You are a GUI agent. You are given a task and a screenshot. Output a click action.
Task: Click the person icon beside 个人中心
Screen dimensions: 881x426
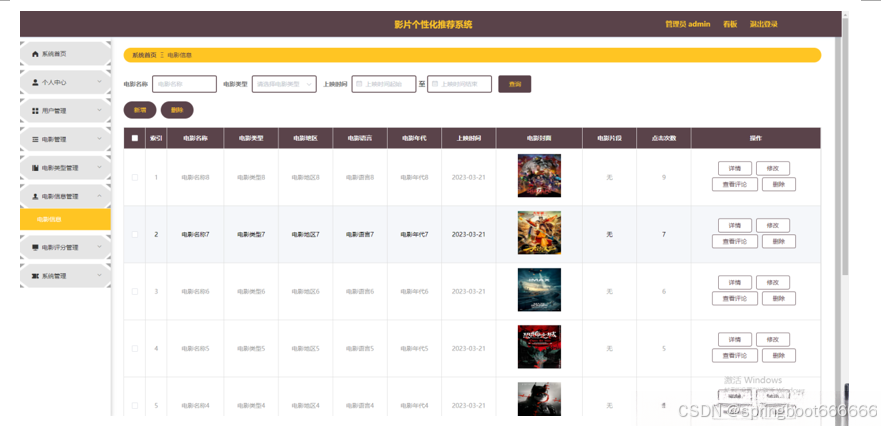pos(35,83)
